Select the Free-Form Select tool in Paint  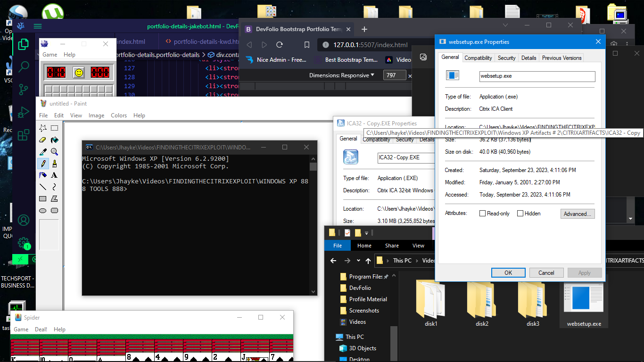click(x=43, y=128)
